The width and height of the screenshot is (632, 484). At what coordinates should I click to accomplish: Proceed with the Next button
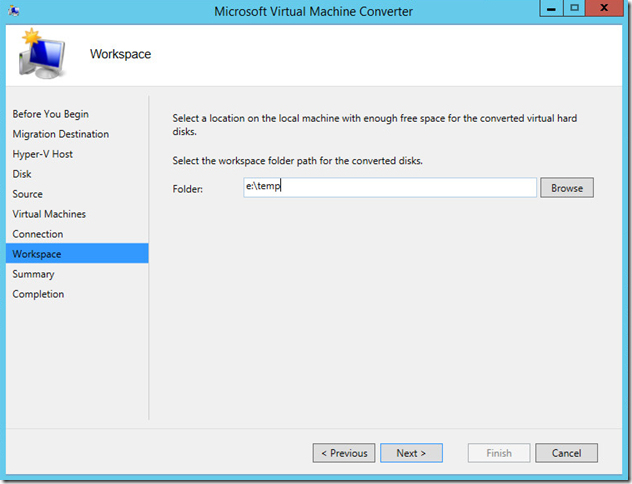[x=411, y=453]
